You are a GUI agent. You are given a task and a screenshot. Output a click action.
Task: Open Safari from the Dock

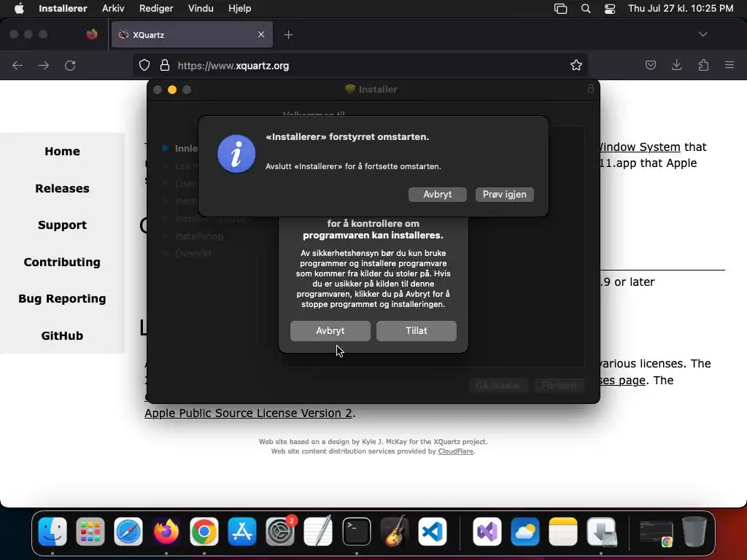(x=128, y=532)
